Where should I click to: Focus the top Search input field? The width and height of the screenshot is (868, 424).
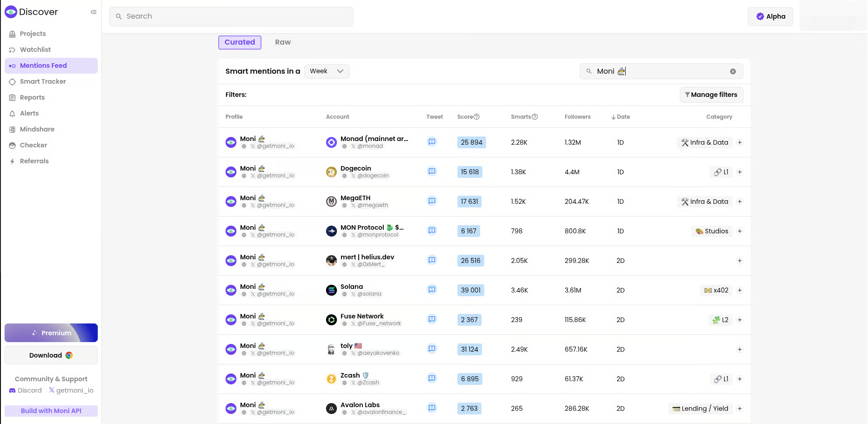tap(231, 16)
